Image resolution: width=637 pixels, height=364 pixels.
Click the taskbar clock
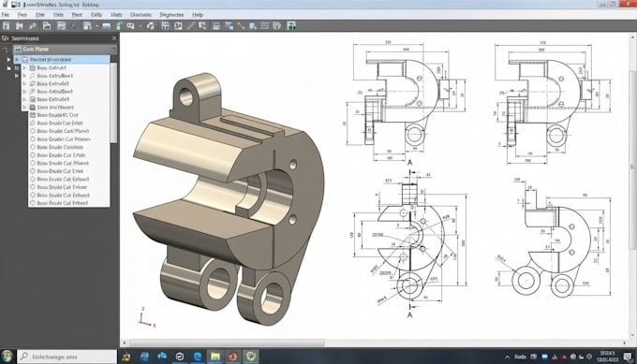pyautogui.click(x=608, y=357)
